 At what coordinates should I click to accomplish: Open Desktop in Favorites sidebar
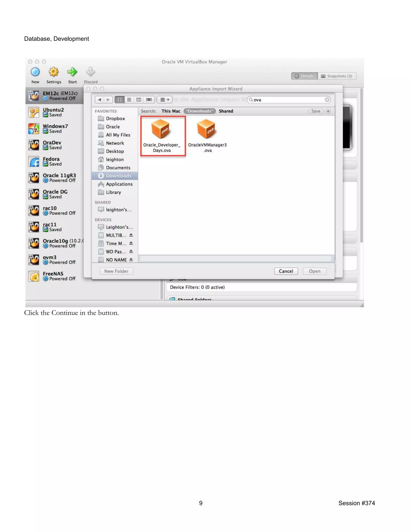coord(115,151)
